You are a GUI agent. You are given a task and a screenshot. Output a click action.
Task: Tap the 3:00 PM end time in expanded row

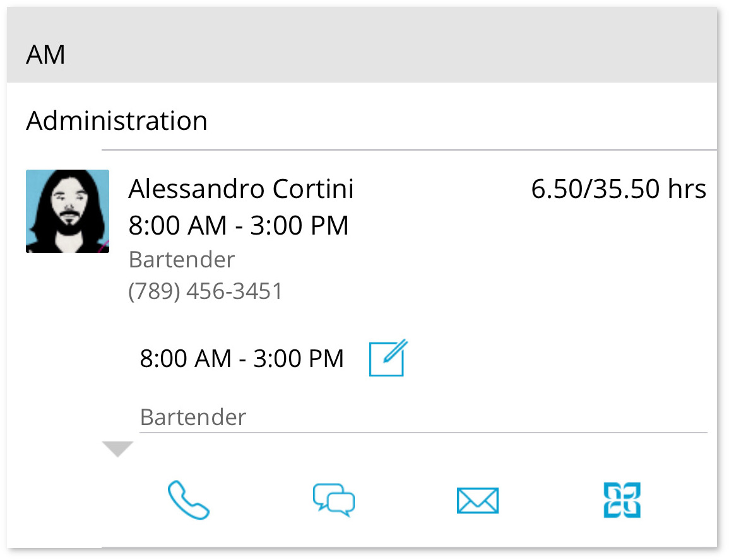[x=299, y=358]
